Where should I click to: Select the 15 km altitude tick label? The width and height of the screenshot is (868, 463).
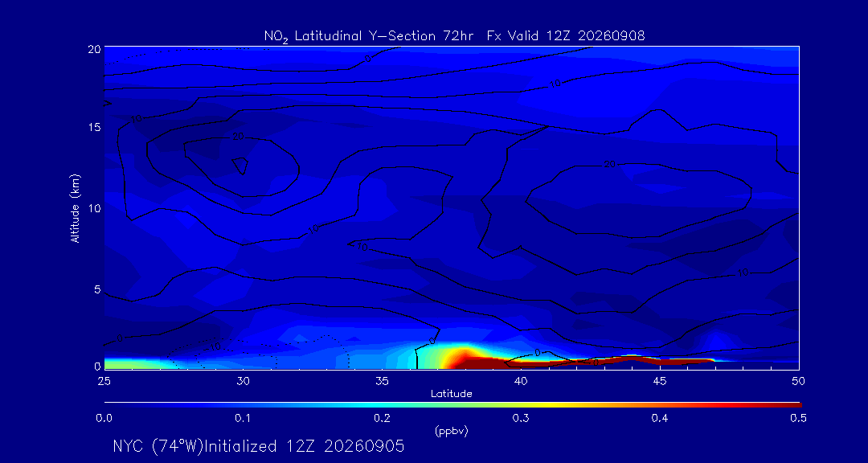coord(93,127)
